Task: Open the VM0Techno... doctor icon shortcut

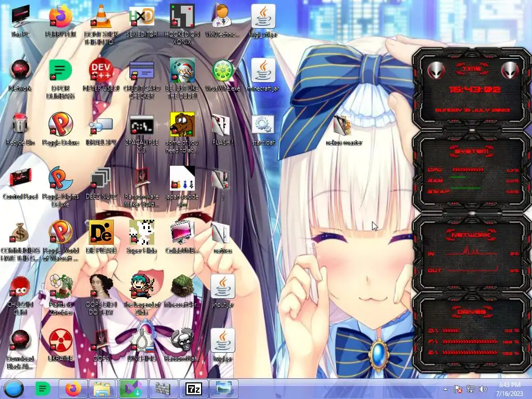Action: 222,21
